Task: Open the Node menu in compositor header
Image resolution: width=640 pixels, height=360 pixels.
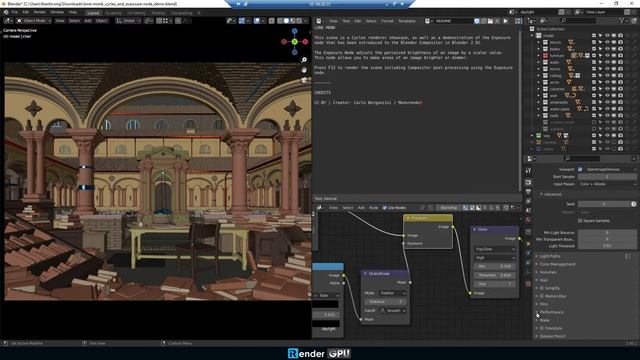Action: [373, 208]
